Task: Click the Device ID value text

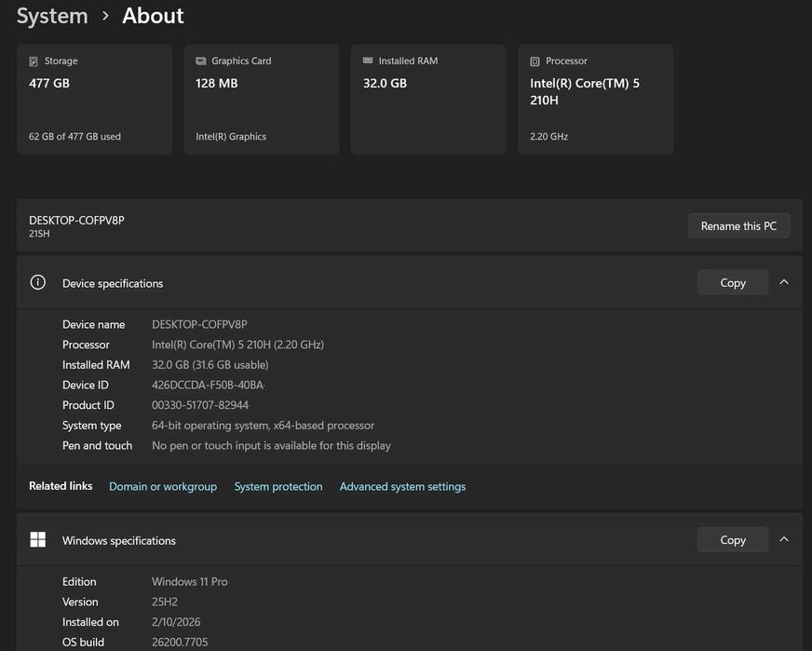Action: coord(207,385)
